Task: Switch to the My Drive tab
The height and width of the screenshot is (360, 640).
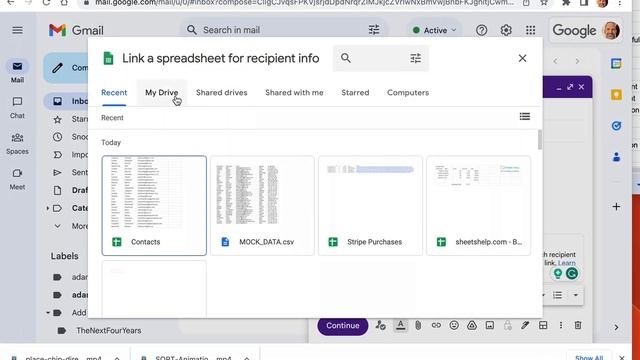Action: (162, 93)
